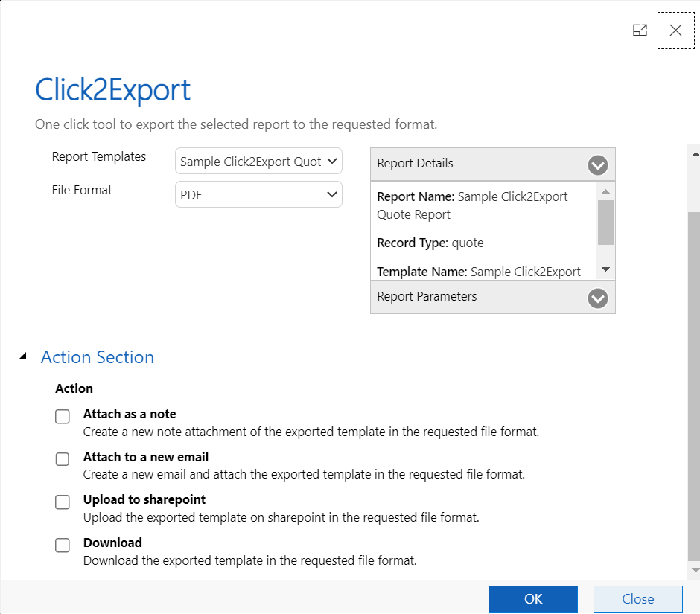
Task: Click the Report Details scrollbar thumb
Action: click(x=605, y=222)
